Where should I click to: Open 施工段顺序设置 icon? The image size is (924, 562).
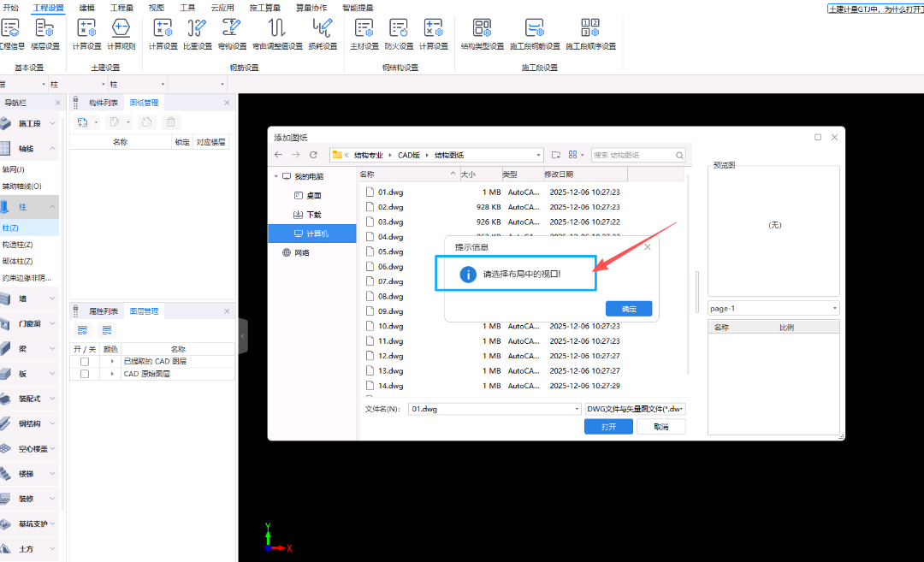[590, 27]
